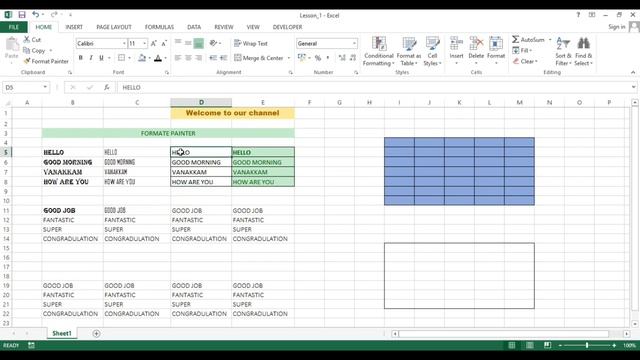Open Format as Table gallery
This screenshot has height=360, width=640.
[x=409, y=51]
